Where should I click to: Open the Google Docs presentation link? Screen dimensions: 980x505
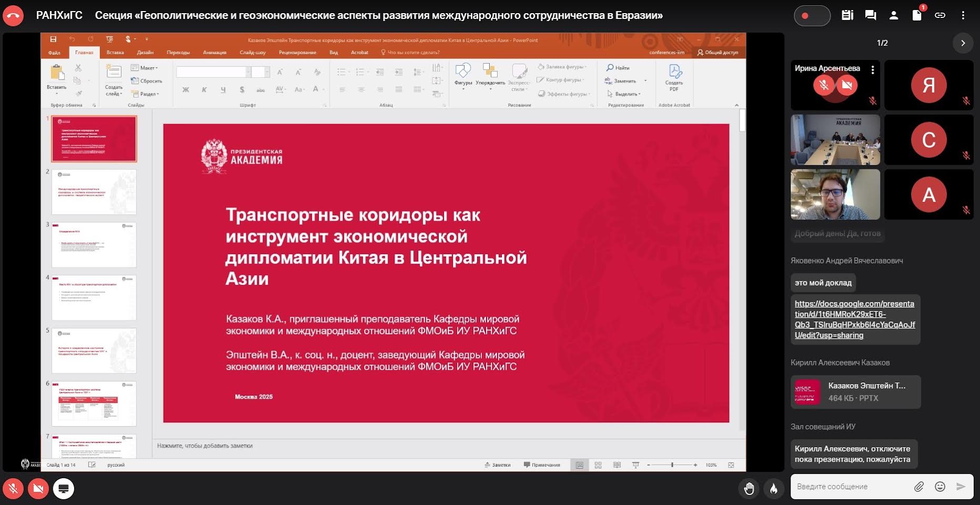point(855,319)
